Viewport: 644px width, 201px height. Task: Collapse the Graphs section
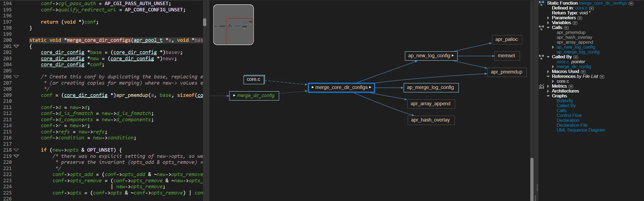pos(548,96)
